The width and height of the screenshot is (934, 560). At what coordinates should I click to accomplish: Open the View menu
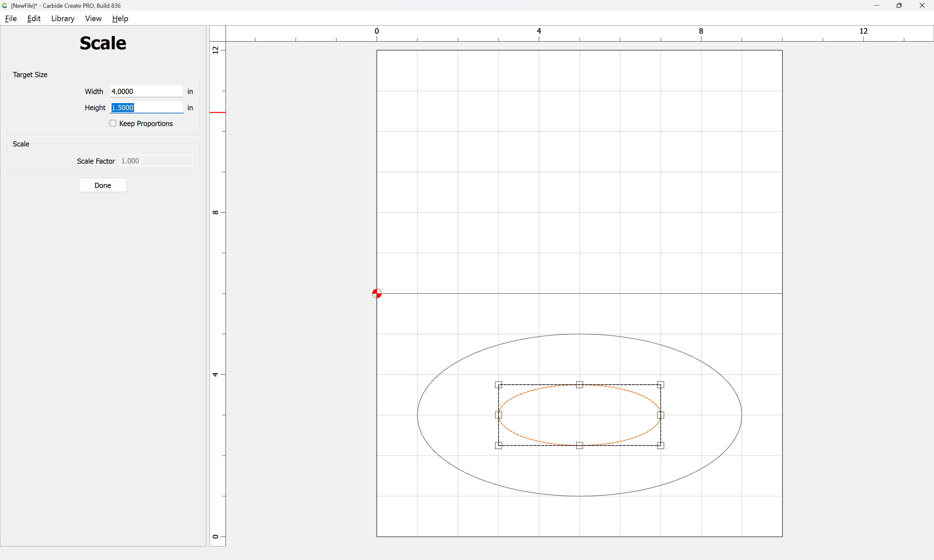pos(93,18)
